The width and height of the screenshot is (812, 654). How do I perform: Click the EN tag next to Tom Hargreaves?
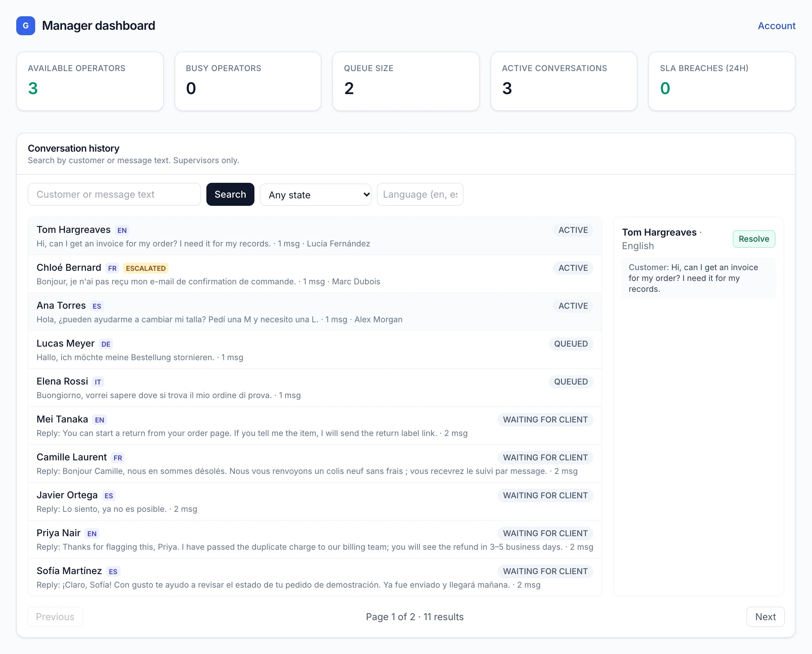[122, 230]
